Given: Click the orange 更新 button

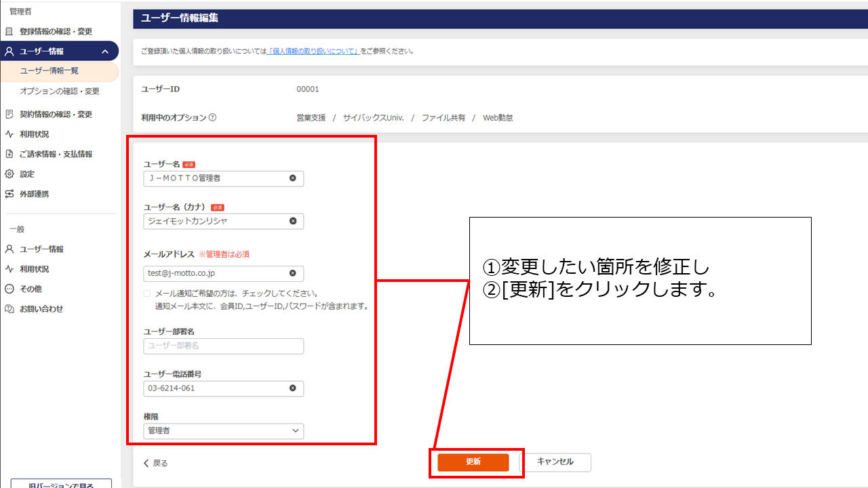Looking at the screenshot, I should point(473,462).
